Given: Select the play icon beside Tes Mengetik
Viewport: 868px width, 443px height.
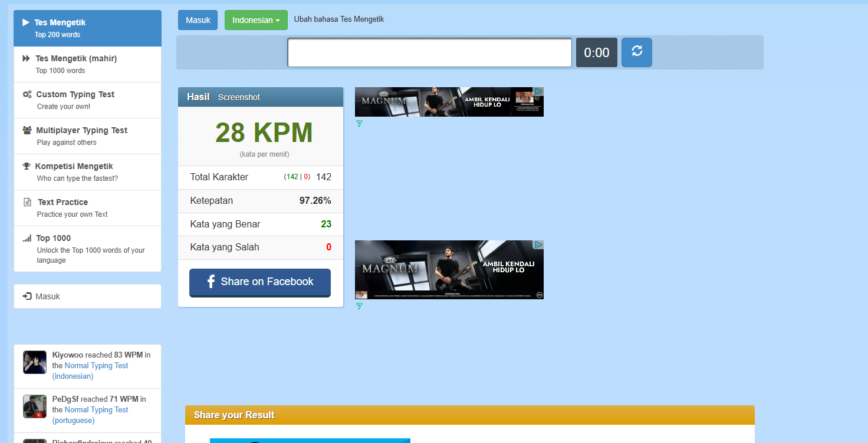Looking at the screenshot, I should coord(25,22).
